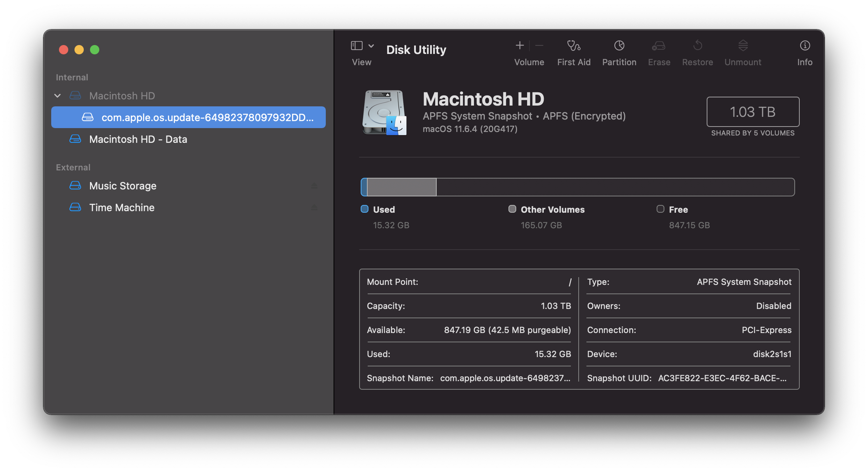
Task: Open the View dropdown chevron
Action: 371,46
